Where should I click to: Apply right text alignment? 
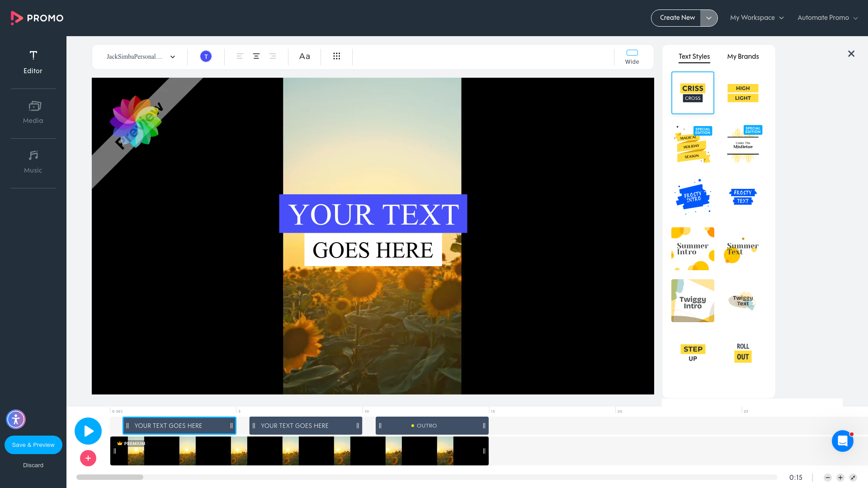pyautogui.click(x=273, y=56)
